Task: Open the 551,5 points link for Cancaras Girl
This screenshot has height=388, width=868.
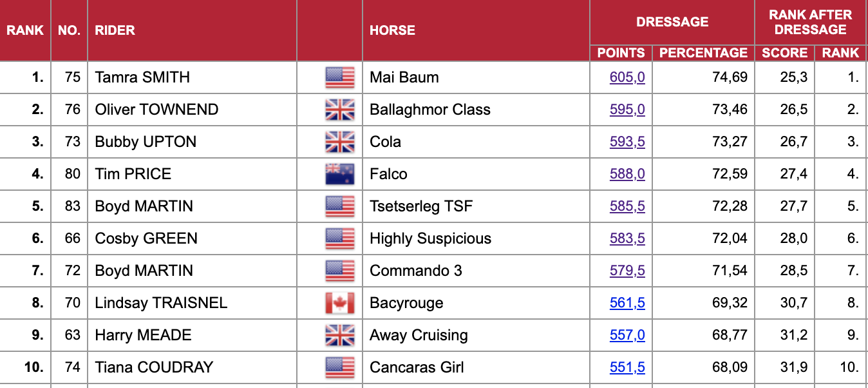Action: (x=627, y=367)
